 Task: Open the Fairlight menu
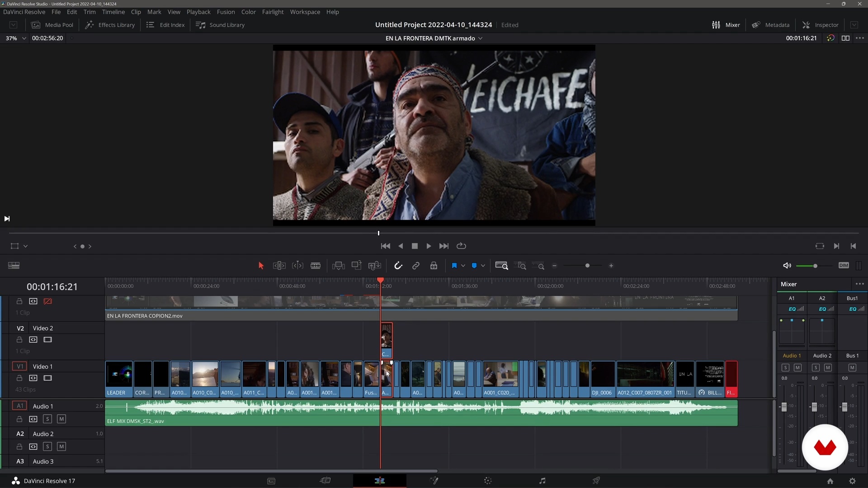tap(273, 12)
